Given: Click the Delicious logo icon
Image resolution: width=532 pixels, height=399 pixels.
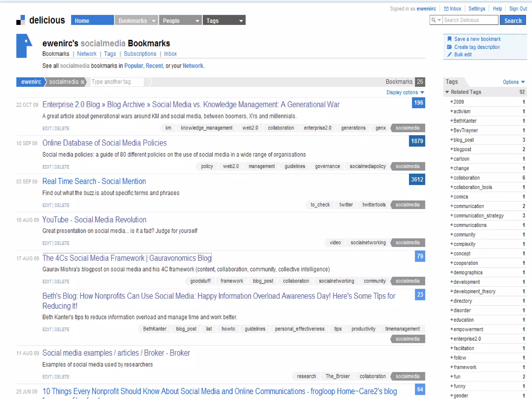Looking at the screenshot, I should point(21,20).
